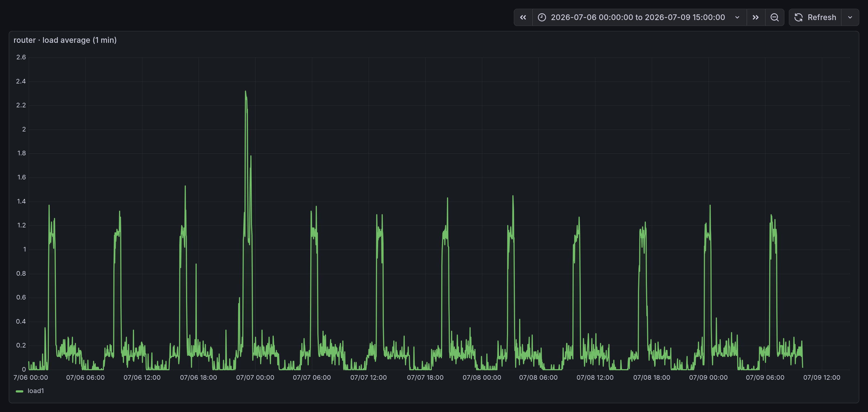Click the 2.6 y-axis label

click(21, 57)
